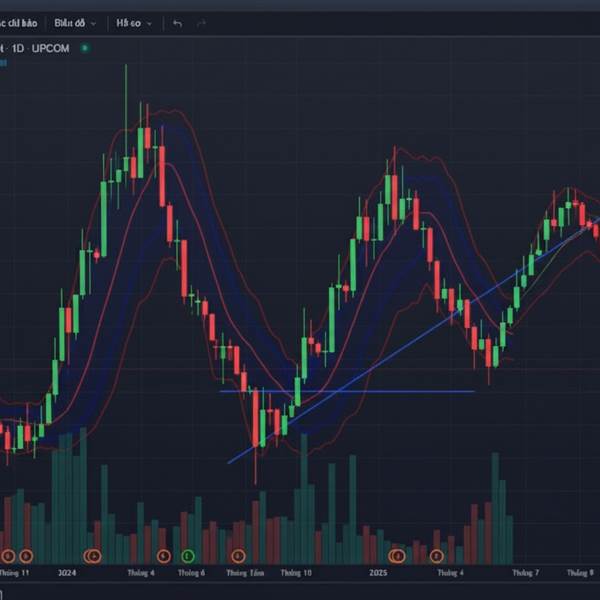
Task: Open the green event marker above Tháng 6
Action: 188,556
